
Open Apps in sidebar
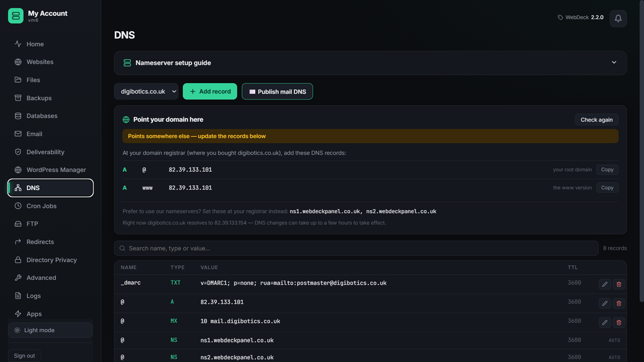(x=50, y=314)
